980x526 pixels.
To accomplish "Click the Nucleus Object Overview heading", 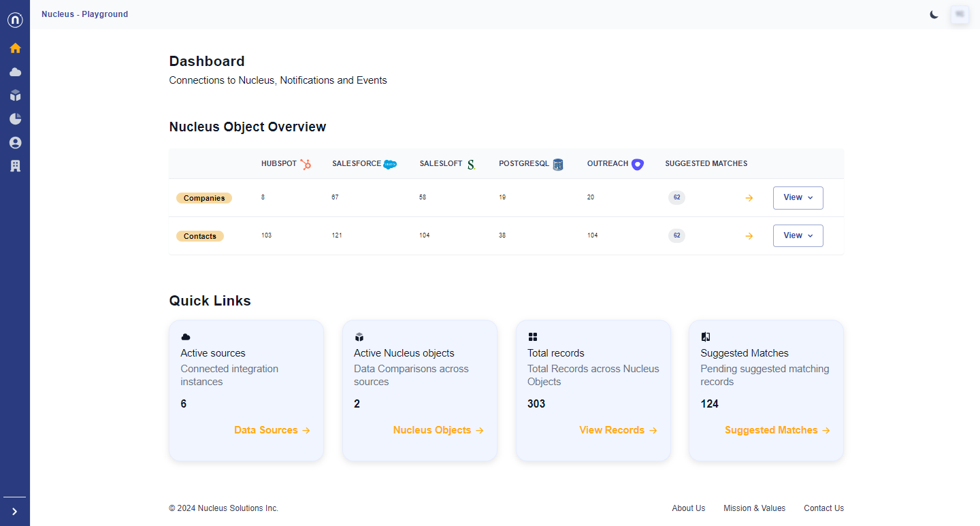I will pyautogui.click(x=248, y=127).
